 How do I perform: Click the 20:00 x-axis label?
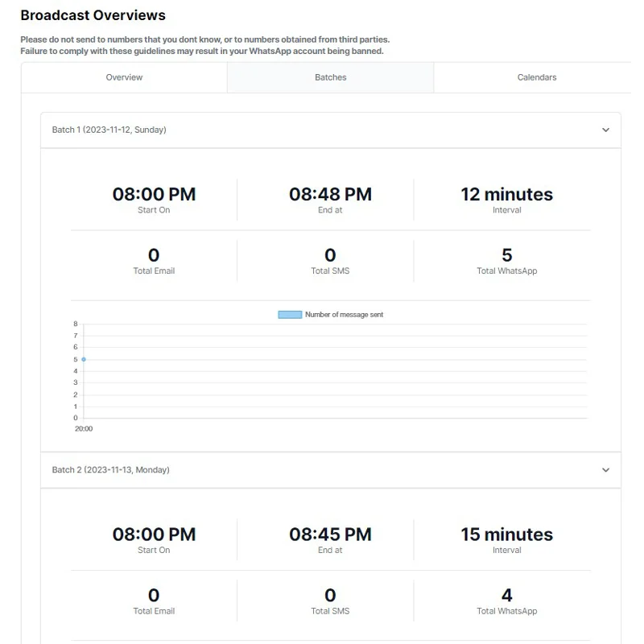click(x=84, y=428)
